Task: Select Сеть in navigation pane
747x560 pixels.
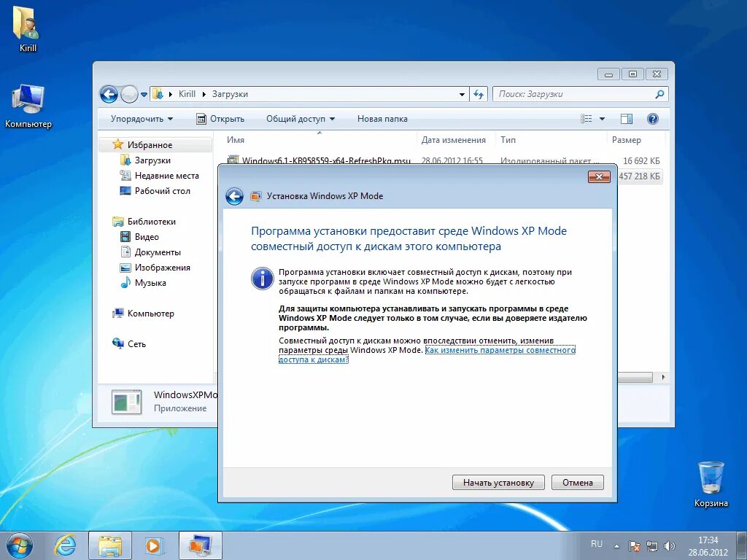Action: (x=136, y=344)
